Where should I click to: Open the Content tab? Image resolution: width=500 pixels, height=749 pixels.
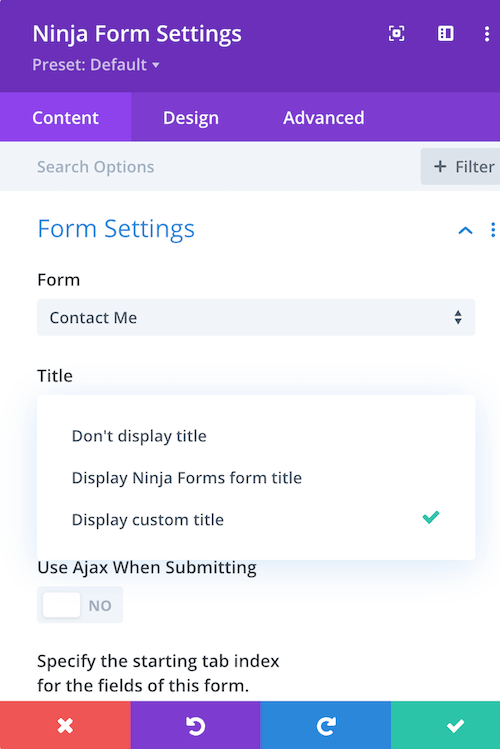tap(65, 118)
